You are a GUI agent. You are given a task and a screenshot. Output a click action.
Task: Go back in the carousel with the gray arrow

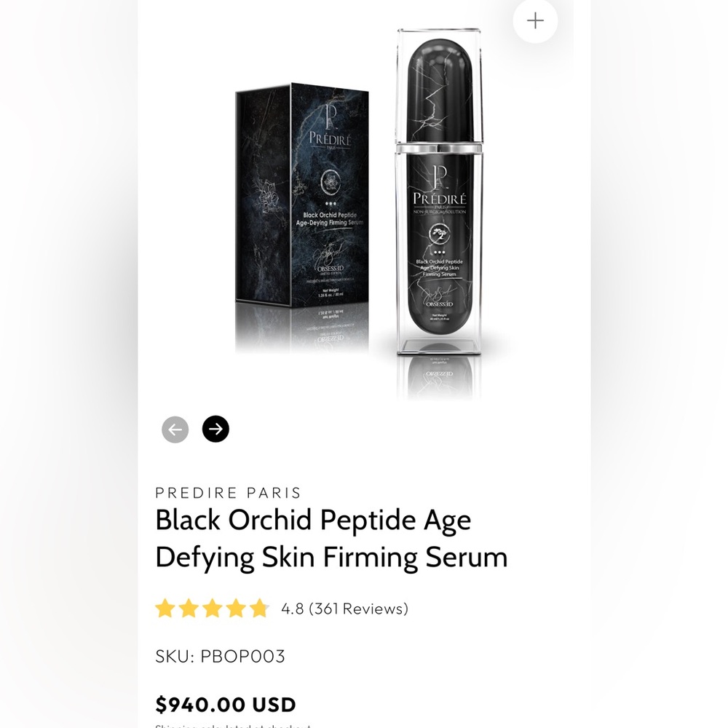[175, 430]
